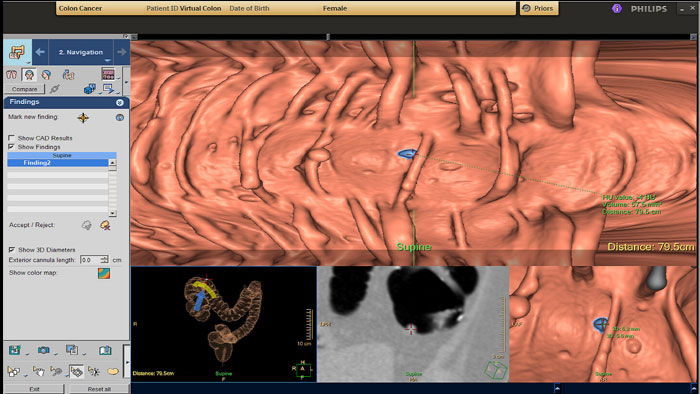700x394 pixels.
Task: Collapse the Findings panel header
Action: point(120,103)
